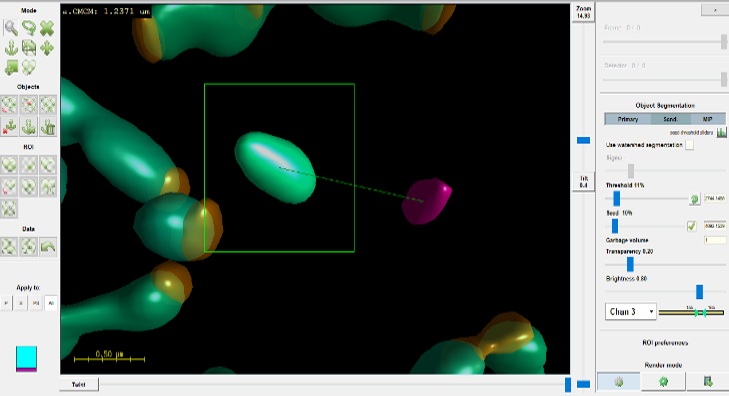Viewport: 729px width, 396px height.
Task: Click the red-marked ROI icon in second row
Action: pyautogui.click(x=9, y=186)
